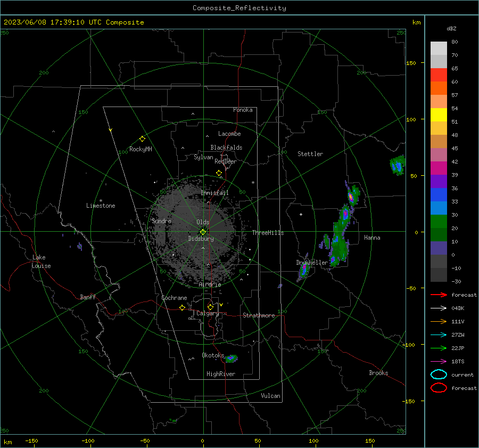Click the Didsbury label
The image size is (479, 448).
(x=201, y=239)
